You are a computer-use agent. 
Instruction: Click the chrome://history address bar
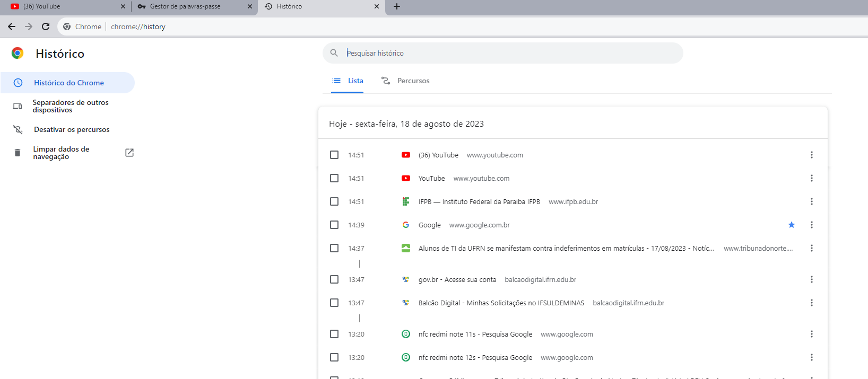coord(462,27)
